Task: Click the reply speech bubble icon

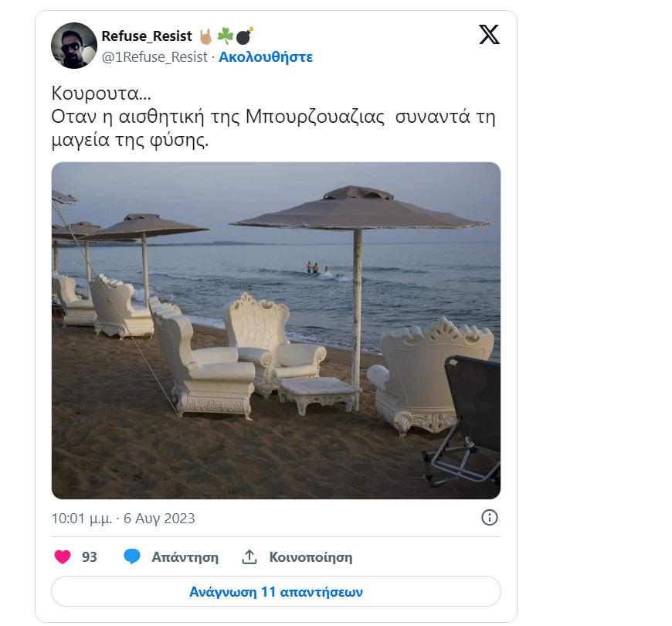Action: click(132, 557)
